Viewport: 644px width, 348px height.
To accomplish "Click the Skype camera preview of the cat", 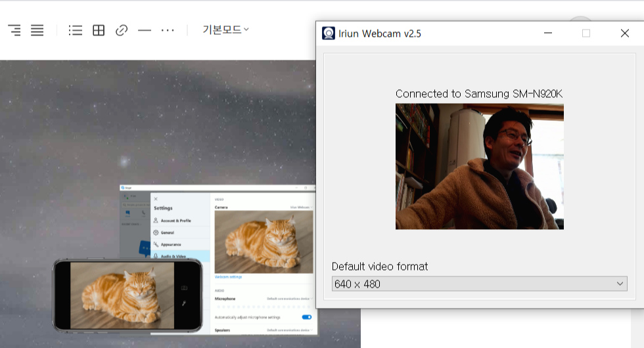I will tap(264, 242).
